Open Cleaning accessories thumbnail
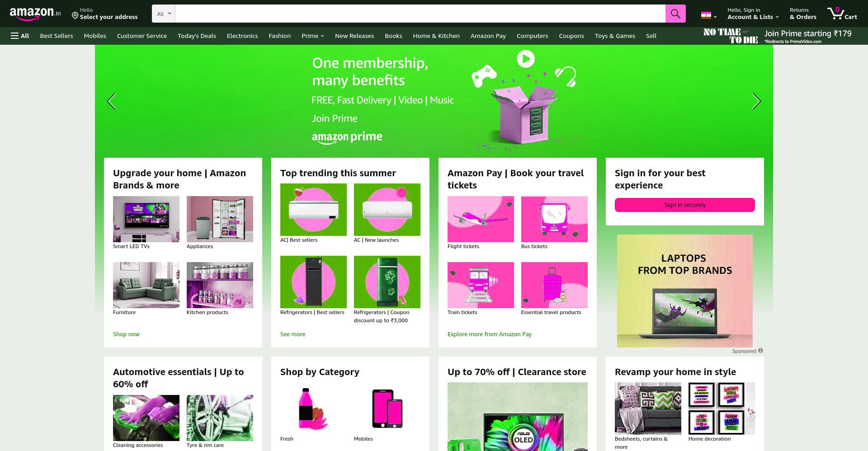This screenshot has width=868, height=451. (x=146, y=418)
